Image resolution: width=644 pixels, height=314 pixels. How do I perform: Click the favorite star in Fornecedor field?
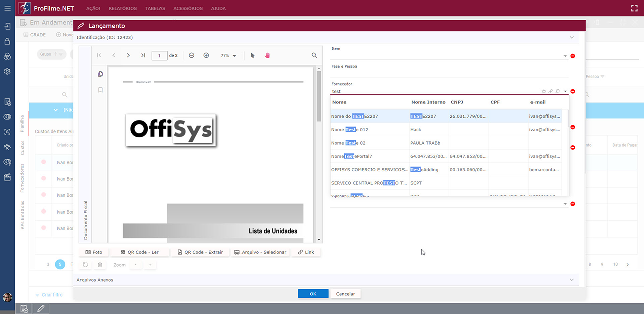pyautogui.click(x=544, y=92)
